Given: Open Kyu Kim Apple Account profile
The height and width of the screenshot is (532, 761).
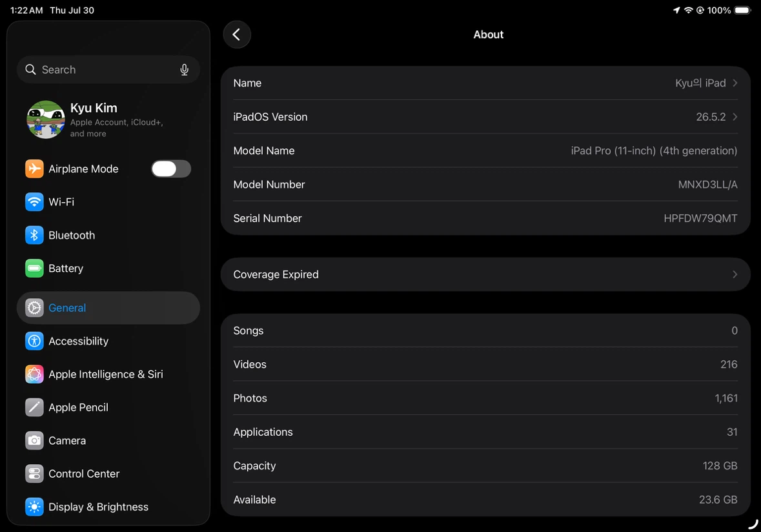Looking at the screenshot, I should (108, 120).
